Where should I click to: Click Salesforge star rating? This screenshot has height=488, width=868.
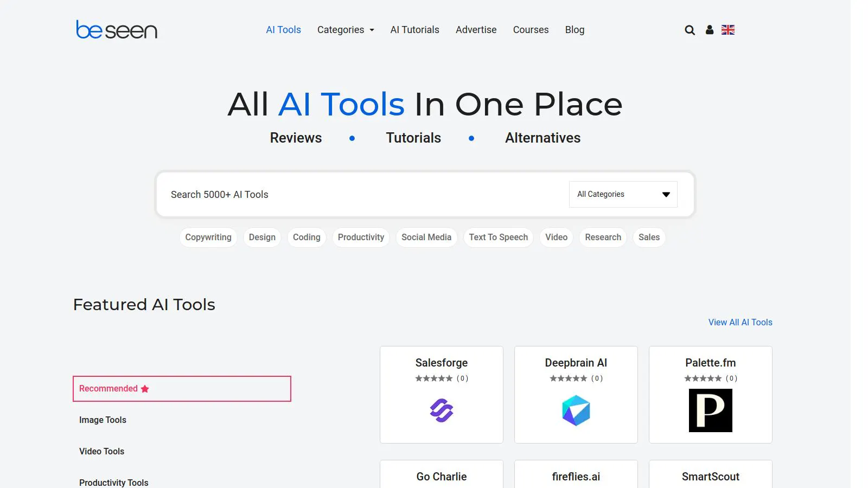pyautogui.click(x=434, y=378)
